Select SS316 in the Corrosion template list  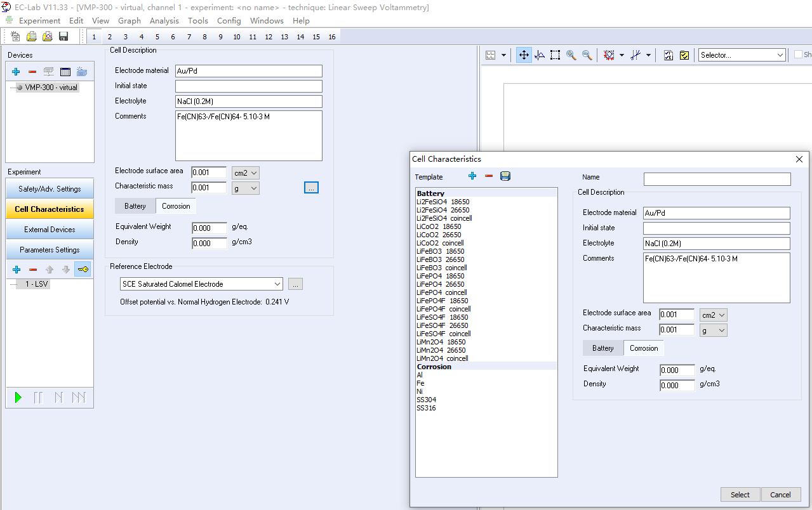click(426, 408)
